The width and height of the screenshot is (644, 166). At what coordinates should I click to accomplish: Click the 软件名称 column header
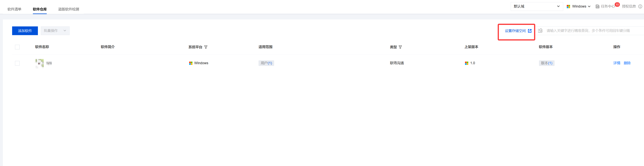tap(42, 47)
